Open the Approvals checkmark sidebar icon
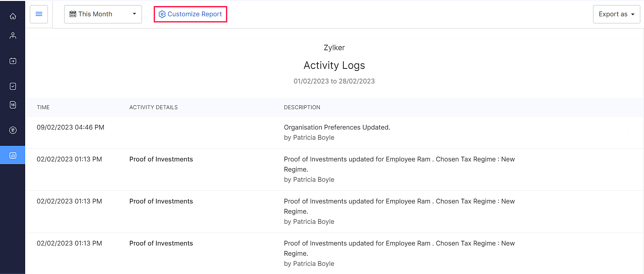The width and height of the screenshot is (644, 274). (13, 86)
